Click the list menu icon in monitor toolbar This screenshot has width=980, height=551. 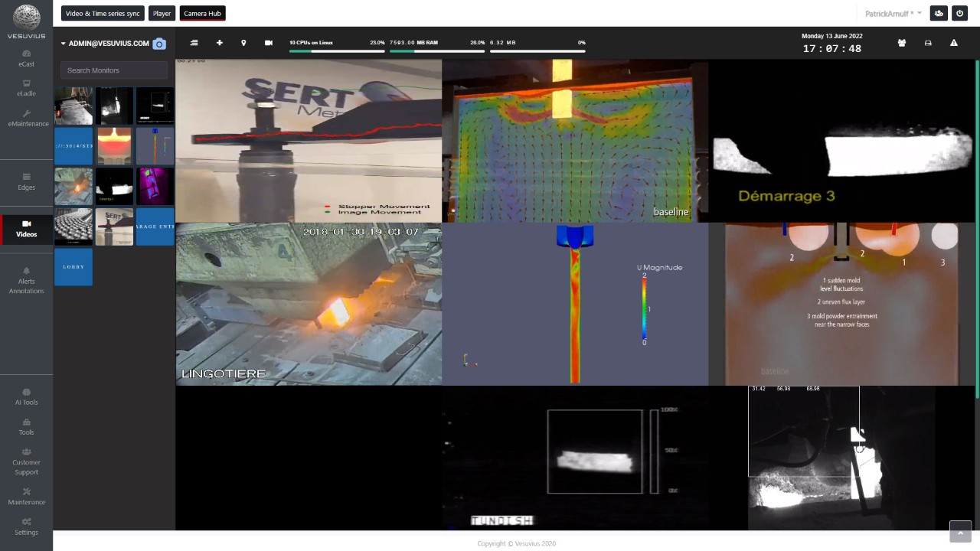coord(194,43)
